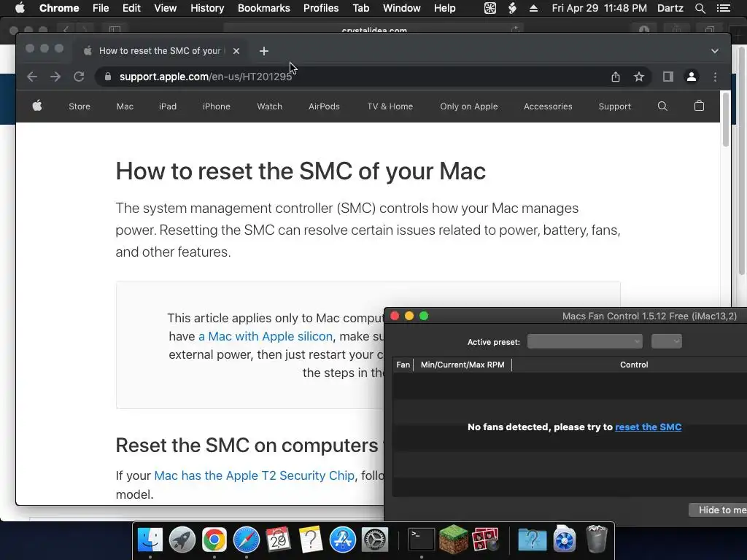Screen dimensions: 747x560
Task: Search apple.com with magnifier icon
Action: pos(662,106)
